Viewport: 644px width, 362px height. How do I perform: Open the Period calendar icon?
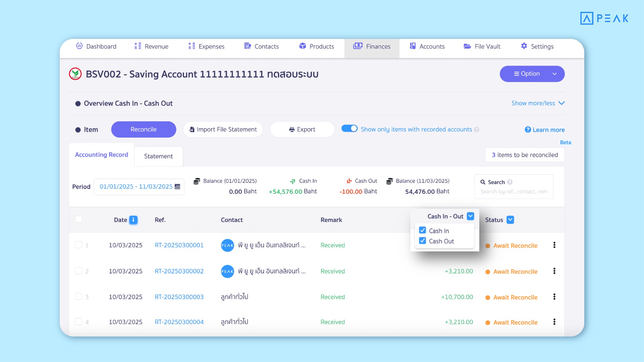177,187
